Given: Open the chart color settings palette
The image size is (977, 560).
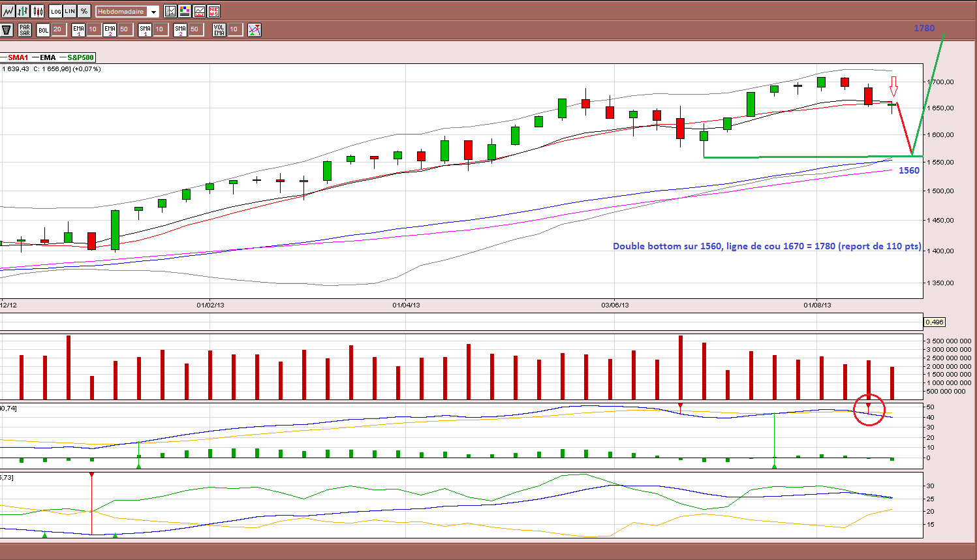Looking at the screenshot, I should [x=185, y=11].
